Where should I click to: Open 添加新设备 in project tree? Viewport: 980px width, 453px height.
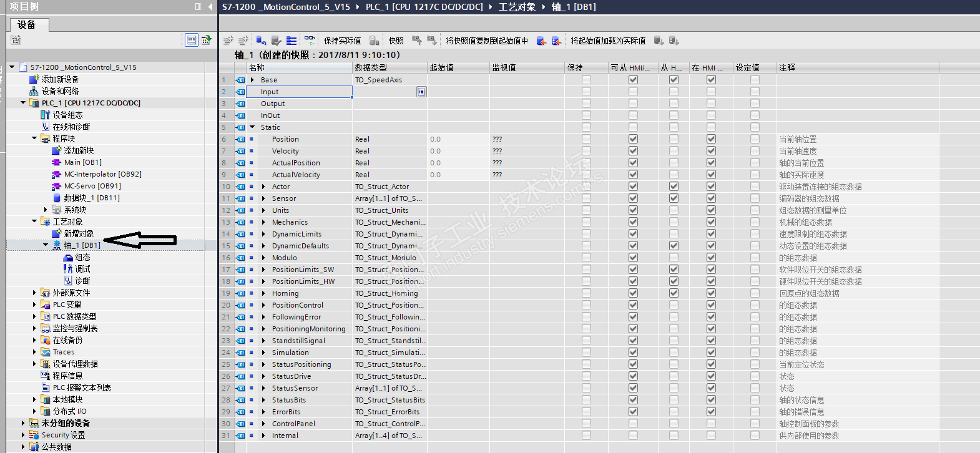click(60, 79)
